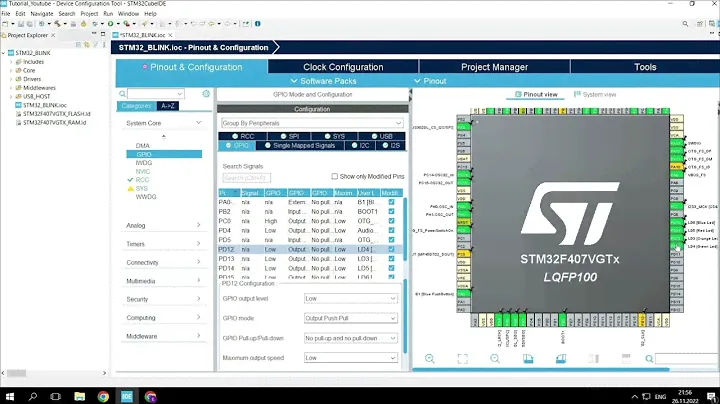The width and height of the screenshot is (720, 404).
Task: Click the STM32CubeIDE taskbar icon
Action: pyautogui.click(x=126, y=395)
